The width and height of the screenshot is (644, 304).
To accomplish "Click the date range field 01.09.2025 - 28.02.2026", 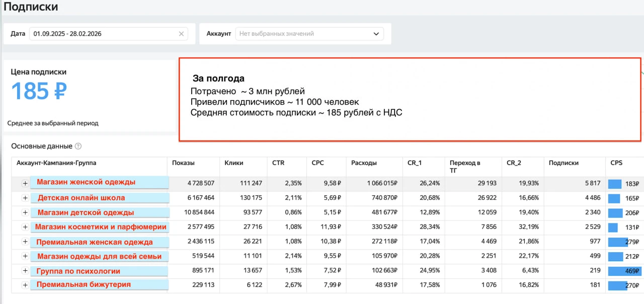I will click(x=109, y=34).
